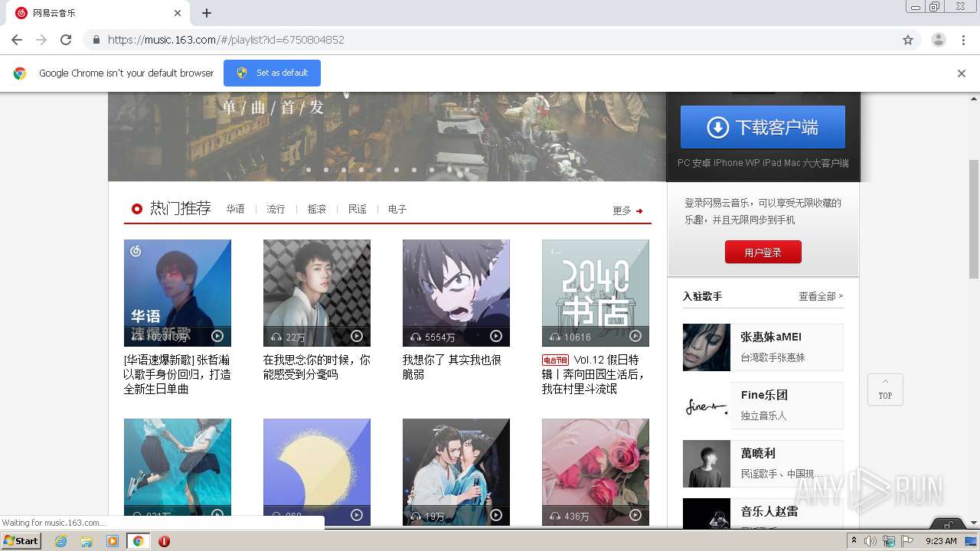Click the Windows Start button
Image resolution: width=980 pixels, height=551 pixels.
point(21,541)
